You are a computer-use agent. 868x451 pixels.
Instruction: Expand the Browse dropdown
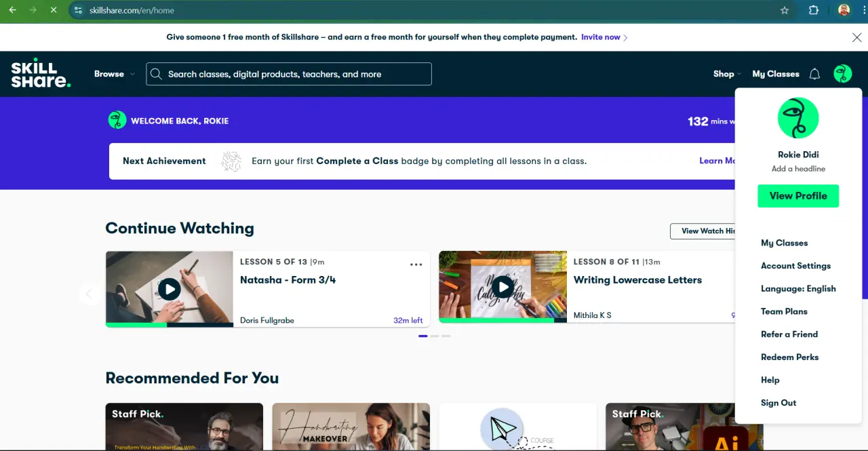coord(114,74)
